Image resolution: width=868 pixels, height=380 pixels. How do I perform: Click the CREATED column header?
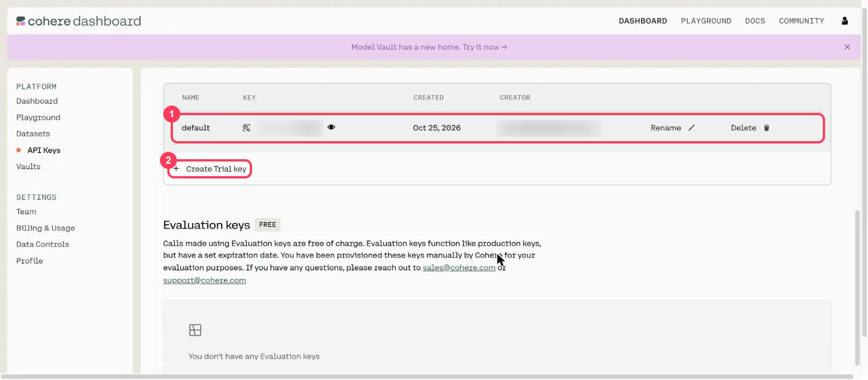428,98
